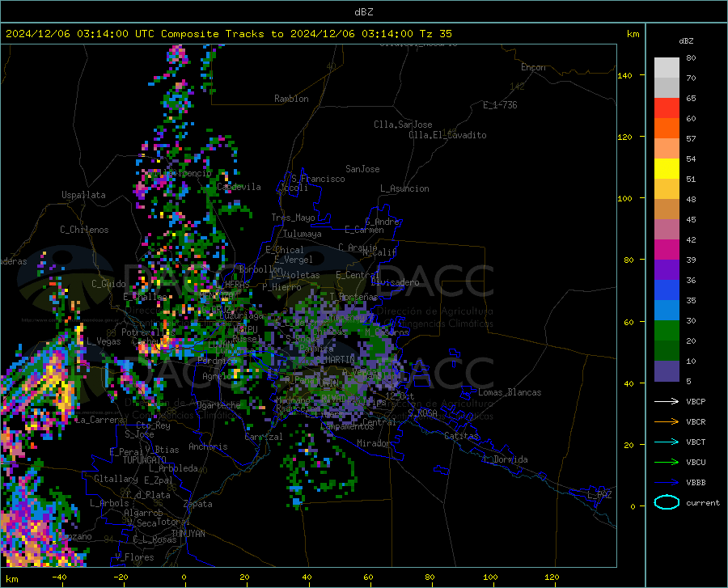This screenshot has width=728, height=588.
Task: Click the 'Ramblon' place label
Action: pos(291,99)
